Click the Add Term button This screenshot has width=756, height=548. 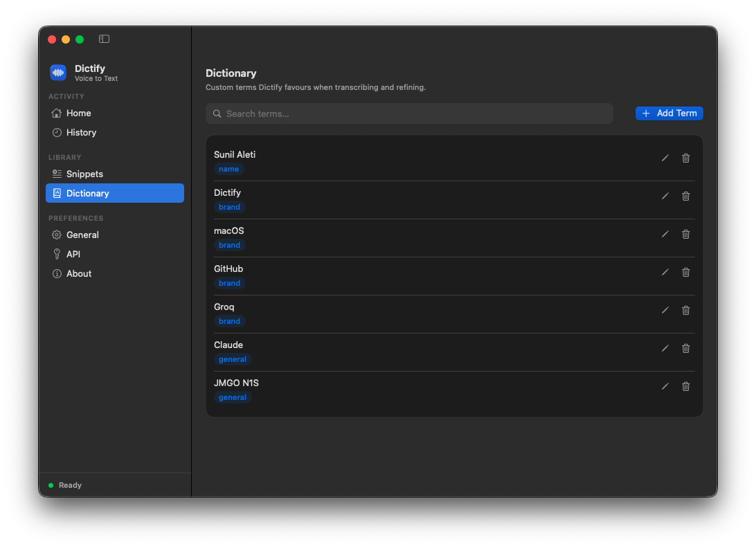click(x=669, y=113)
